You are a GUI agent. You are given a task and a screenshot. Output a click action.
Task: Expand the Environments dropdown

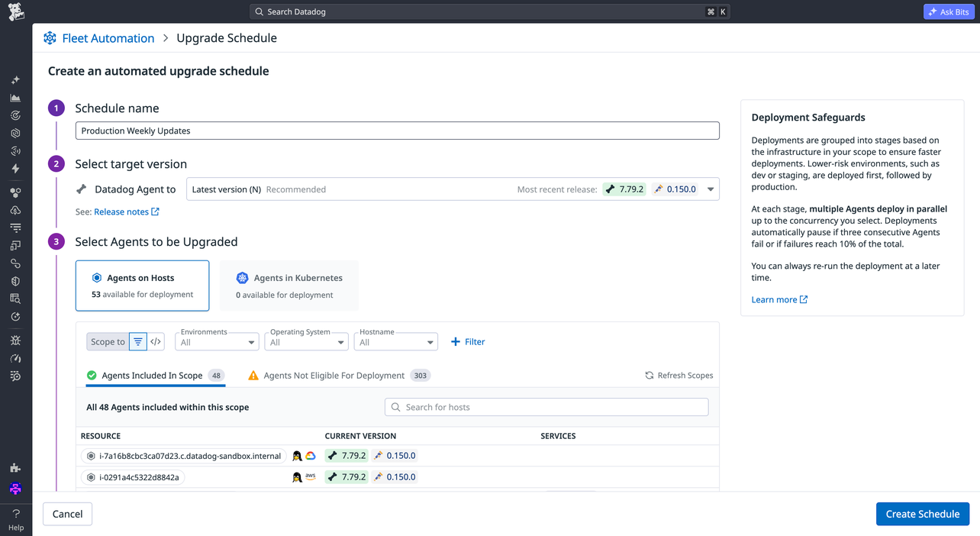(x=217, y=342)
